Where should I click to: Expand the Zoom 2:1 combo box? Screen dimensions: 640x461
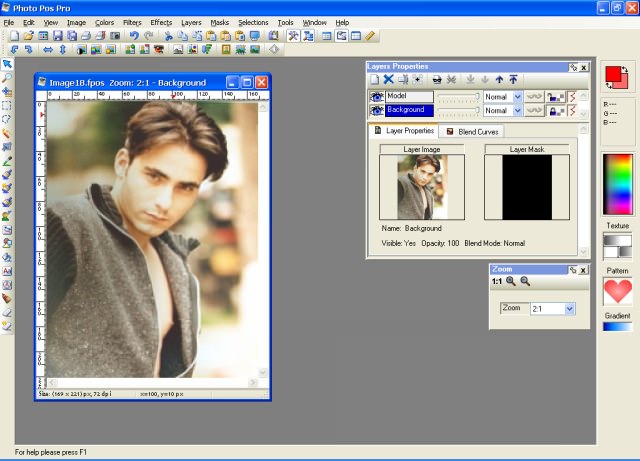(570, 309)
